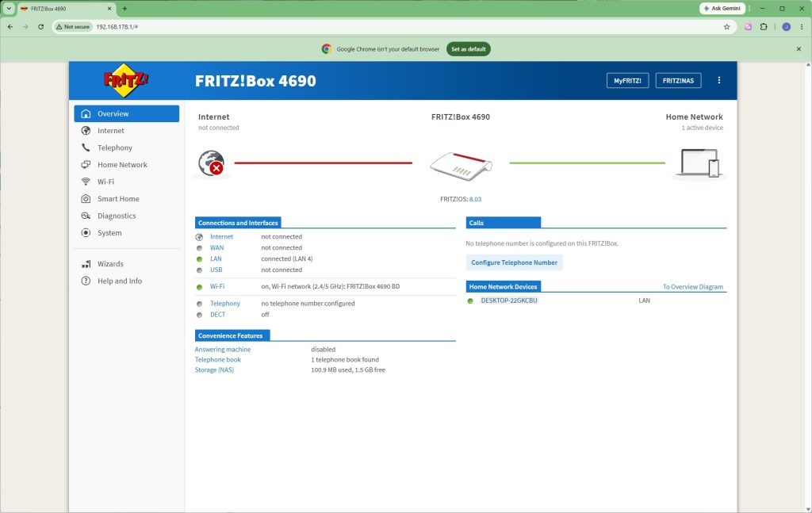Click Configure Telephone Number button
Viewport: 812px width, 513px height.
pyautogui.click(x=514, y=262)
